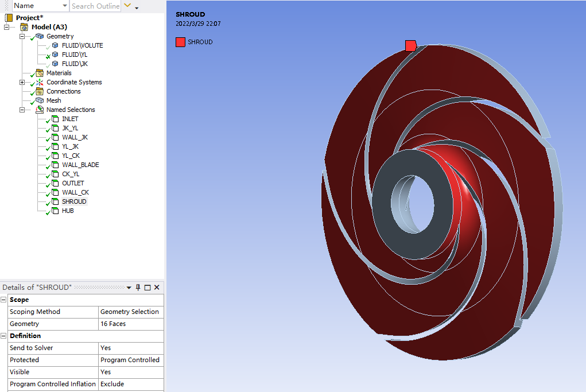Collapse the Scope section in Details

pos(4,300)
